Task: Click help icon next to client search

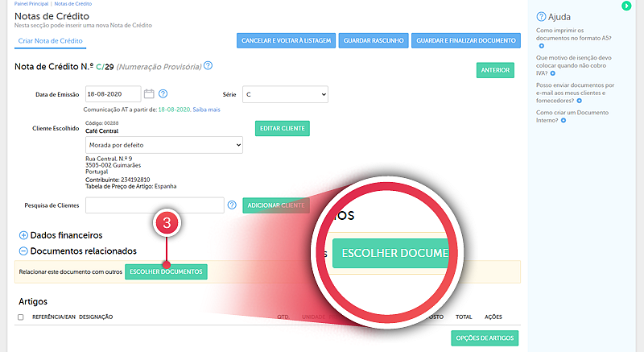Action: click(x=232, y=205)
